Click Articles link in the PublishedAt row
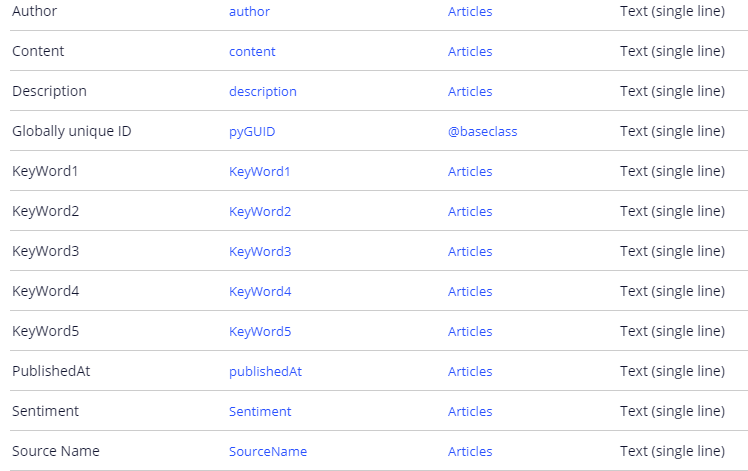748x471 pixels. [470, 371]
